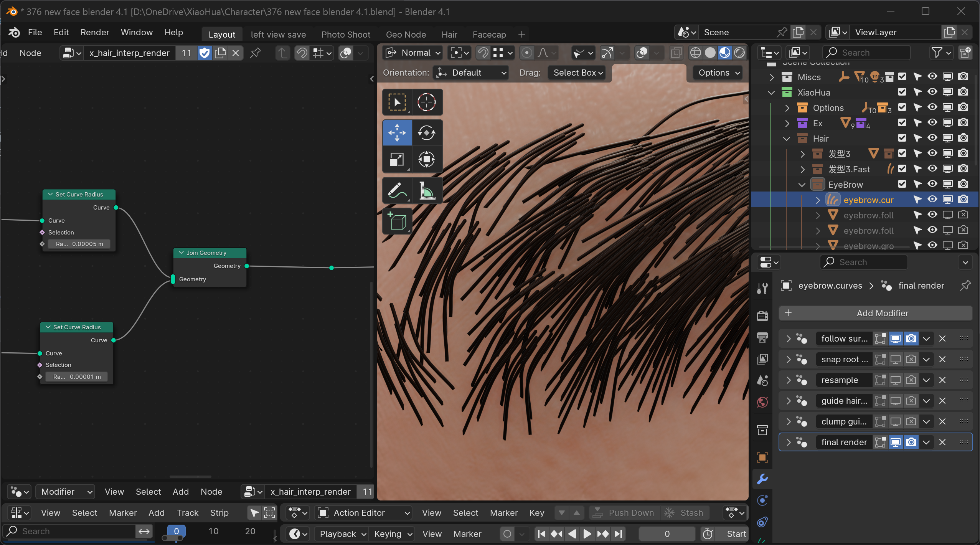The width and height of the screenshot is (980, 545).
Task: Switch viewport to rendered shading
Action: tap(739, 53)
